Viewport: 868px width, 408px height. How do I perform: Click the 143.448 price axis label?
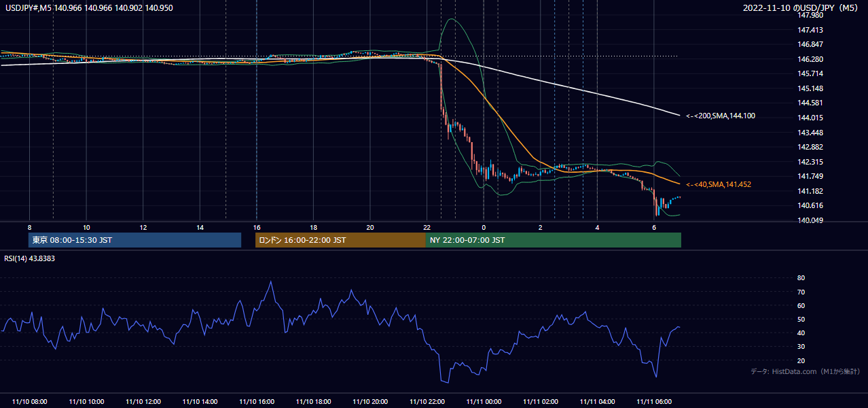click(810, 133)
